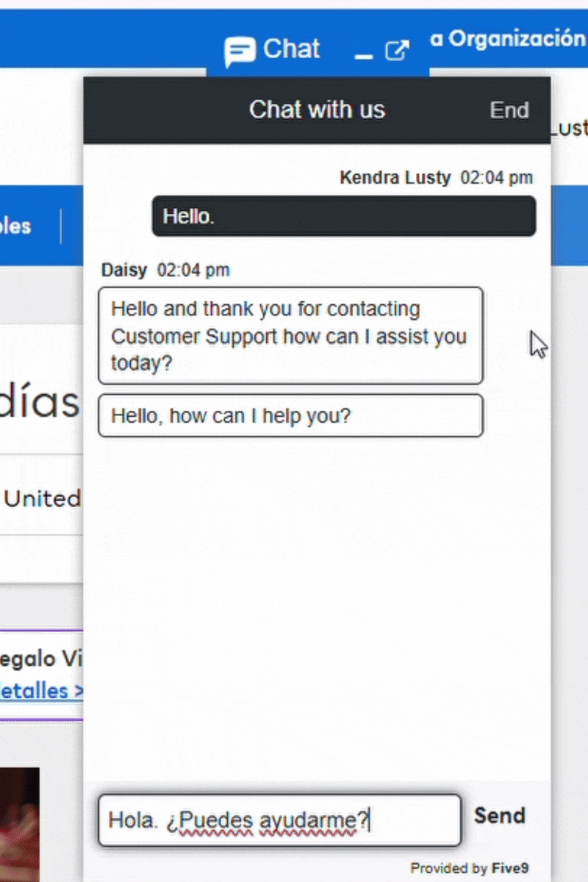Select the partially visible 'les' nav tab
Viewport: 588px width, 882px height.
point(16,226)
